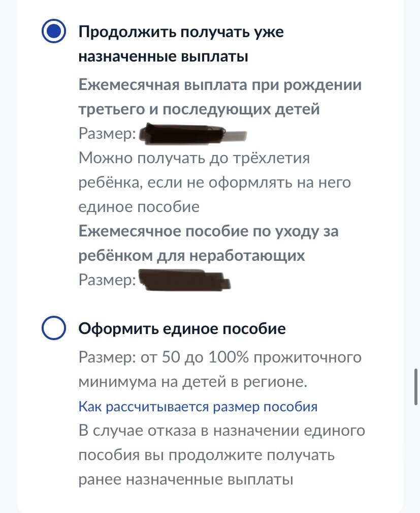This screenshot has width=420, height=513.
Task: Click the note "В случае отказа в назначении единого"
Action: click(222, 431)
